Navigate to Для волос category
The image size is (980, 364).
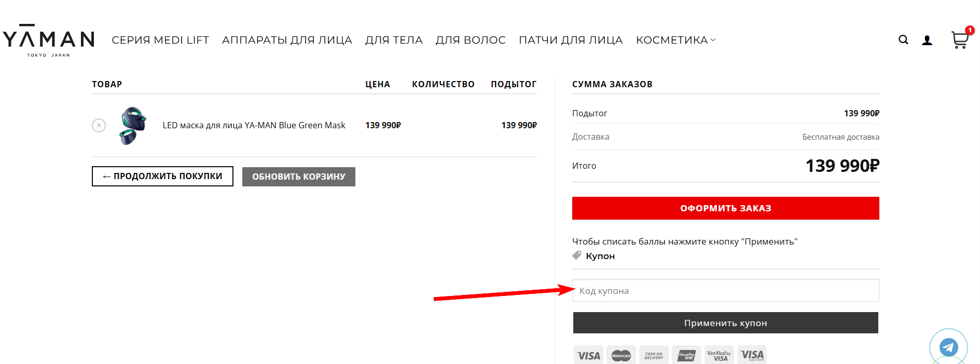[471, 40]
